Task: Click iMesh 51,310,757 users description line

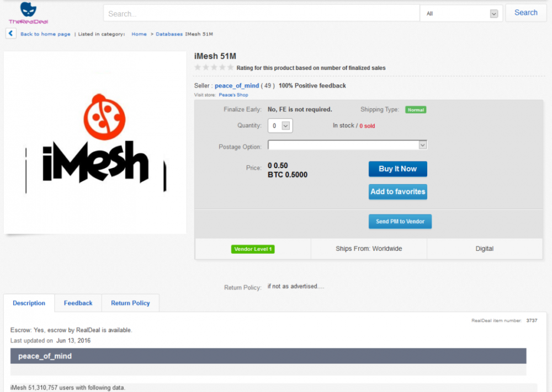Action: 67,388
